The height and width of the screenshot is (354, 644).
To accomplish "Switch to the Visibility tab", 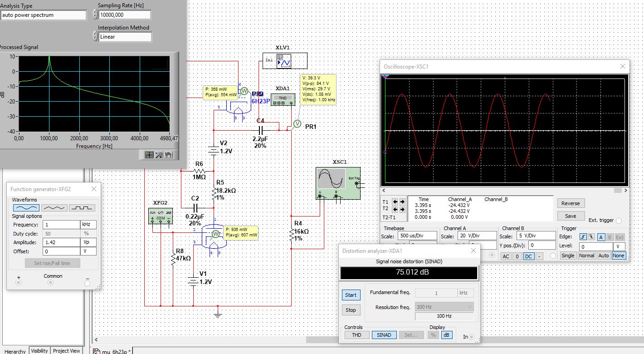I will [39, 350].
